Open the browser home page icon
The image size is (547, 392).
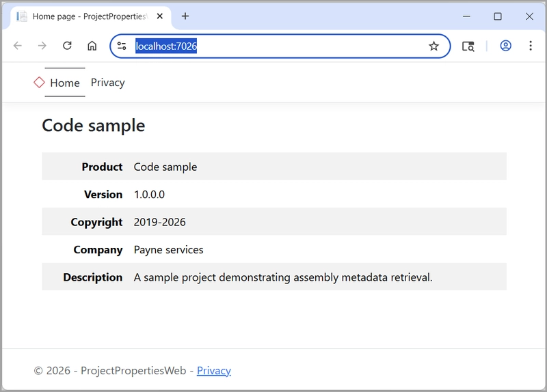(92, 46)
